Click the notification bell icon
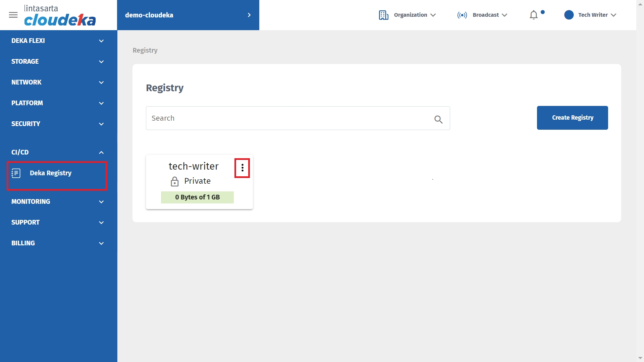Image resolution: width=644 pixels, height=362 pixels. (x=534, y=15)
